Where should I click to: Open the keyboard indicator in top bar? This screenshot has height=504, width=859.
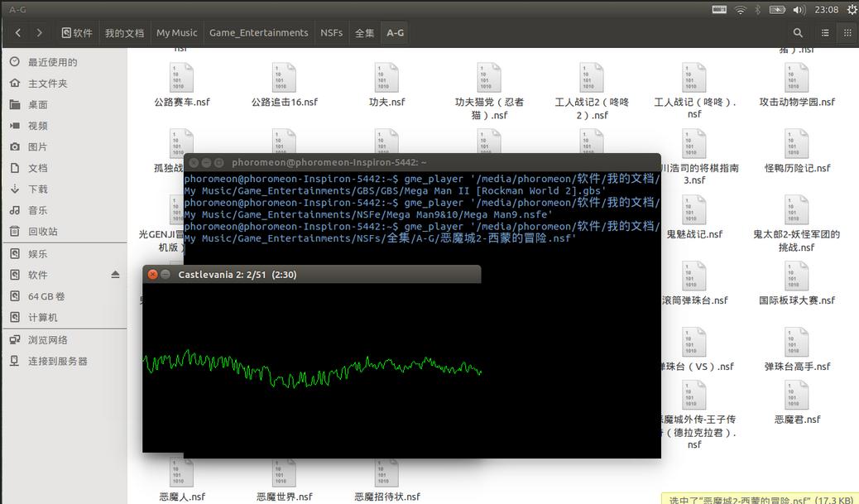[719, 9]
